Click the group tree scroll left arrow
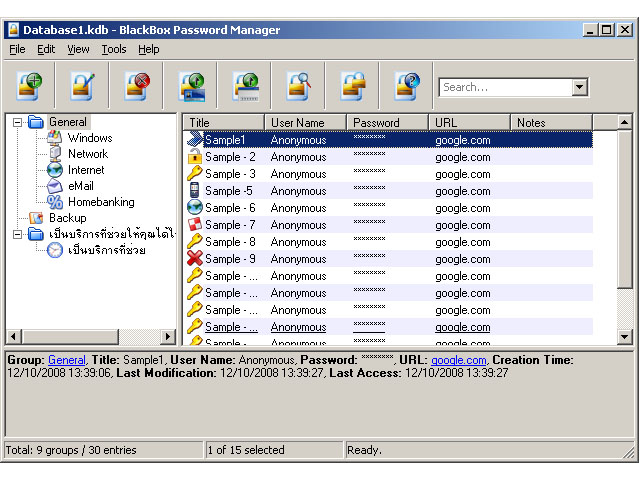The width and height of the screenshot is (640, 480). click(13, 337)
